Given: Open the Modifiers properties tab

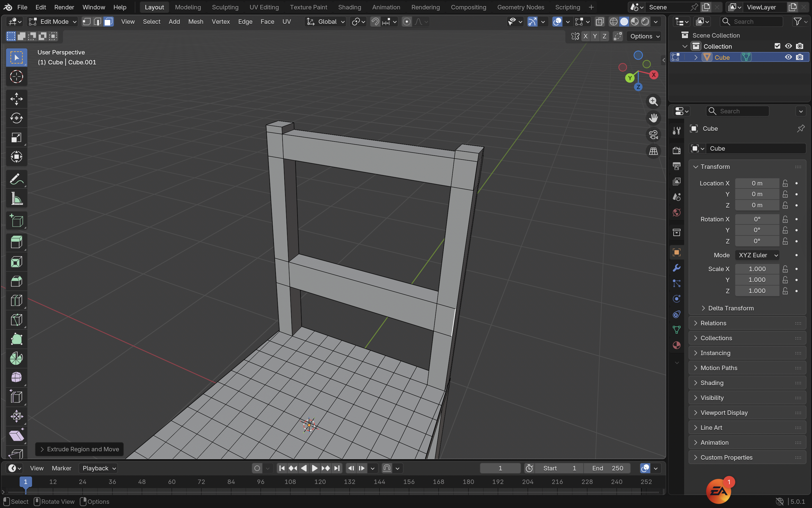Looking at the screenshot, I should [x=676, y=268].
